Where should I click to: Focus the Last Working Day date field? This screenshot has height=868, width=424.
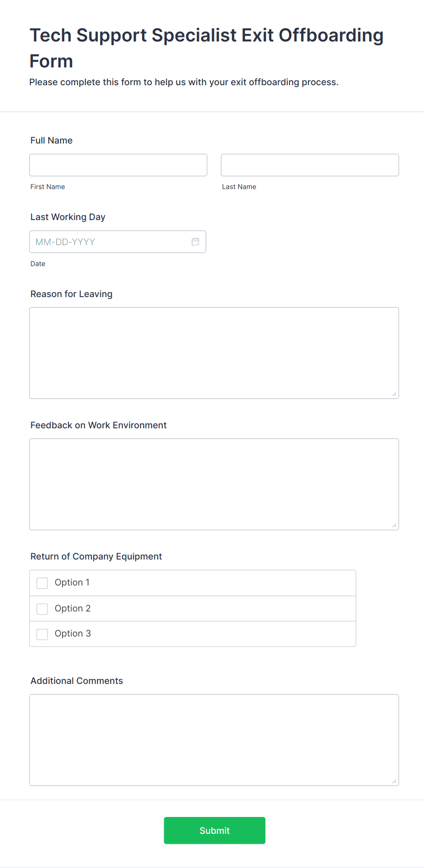click(x=118, y=242)
